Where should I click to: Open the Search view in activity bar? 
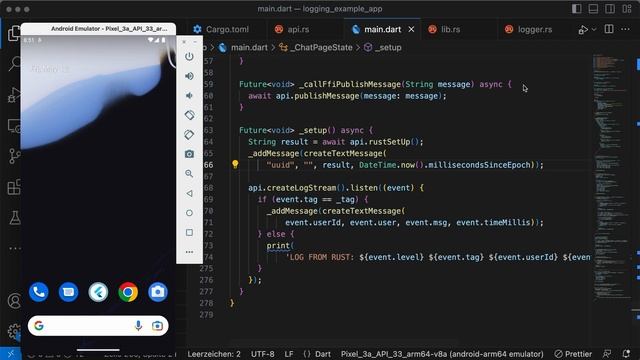(14, 64)
